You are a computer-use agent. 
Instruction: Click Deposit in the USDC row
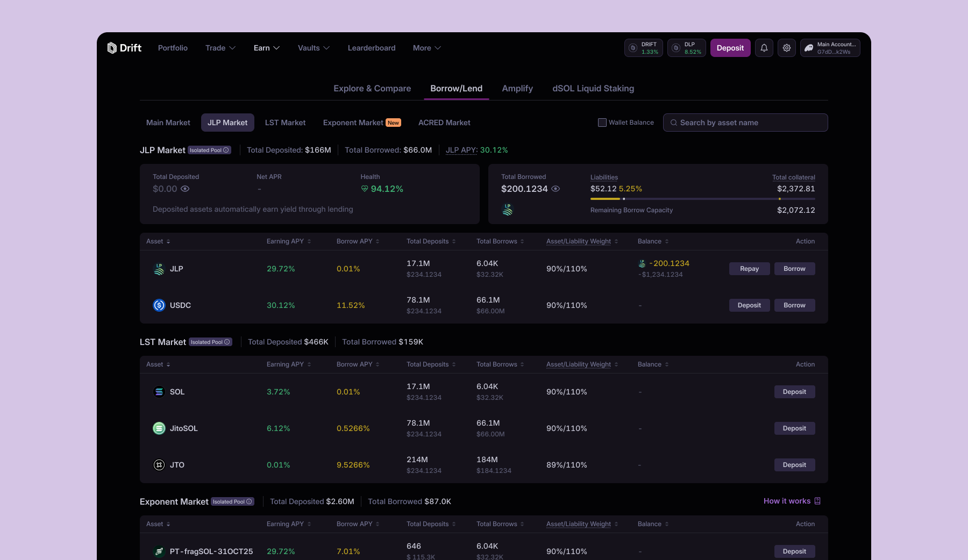(750, 305)
